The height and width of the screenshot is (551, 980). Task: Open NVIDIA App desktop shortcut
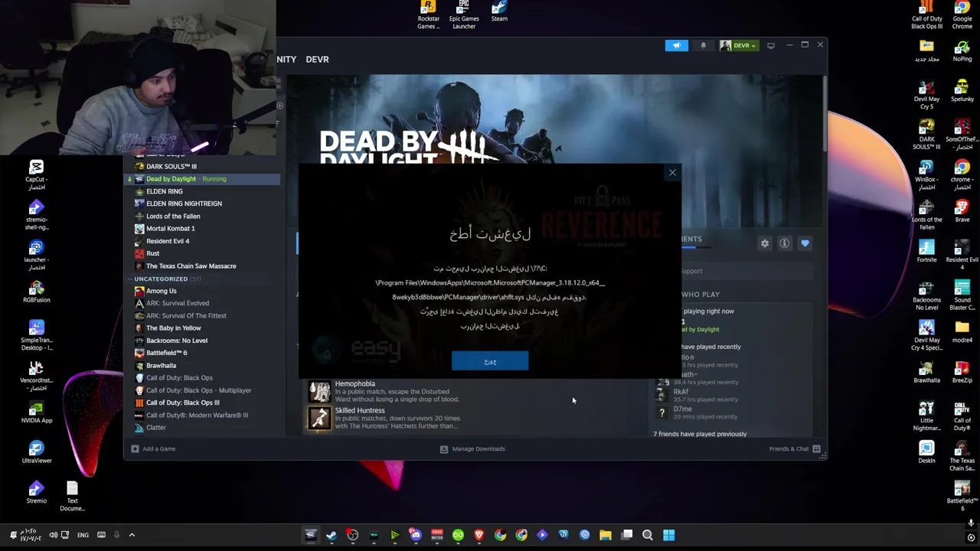(36, 412)
